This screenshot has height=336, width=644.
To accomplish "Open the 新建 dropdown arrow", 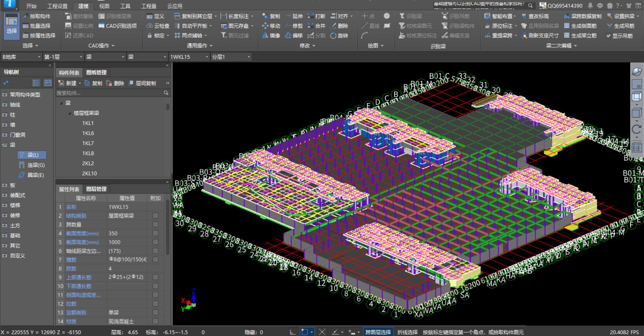I will 80,83.
